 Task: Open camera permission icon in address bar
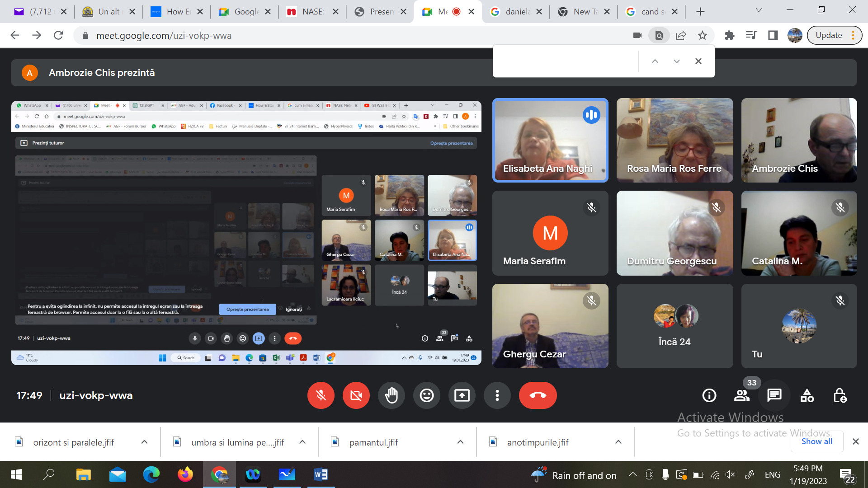[x=637, y=35]
